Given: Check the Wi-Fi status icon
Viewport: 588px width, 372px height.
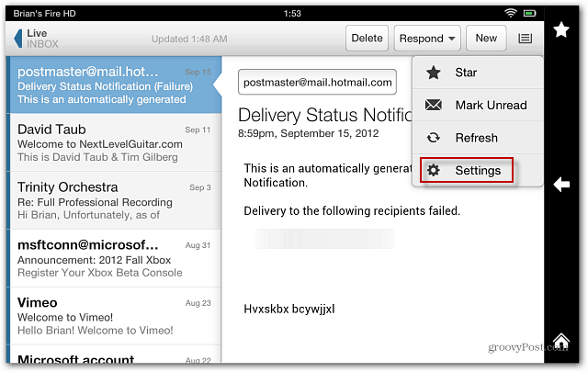Looking at the screenshot, I should pyautogui.click(x=510, y=13).
